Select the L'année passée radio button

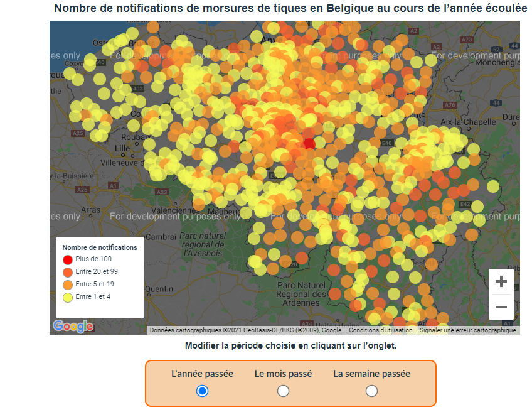click(x=202, y=391)
